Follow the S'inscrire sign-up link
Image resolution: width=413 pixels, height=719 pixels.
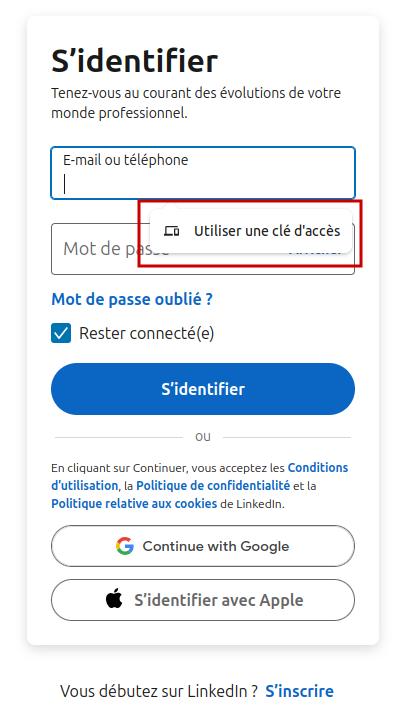click(299, 691)
